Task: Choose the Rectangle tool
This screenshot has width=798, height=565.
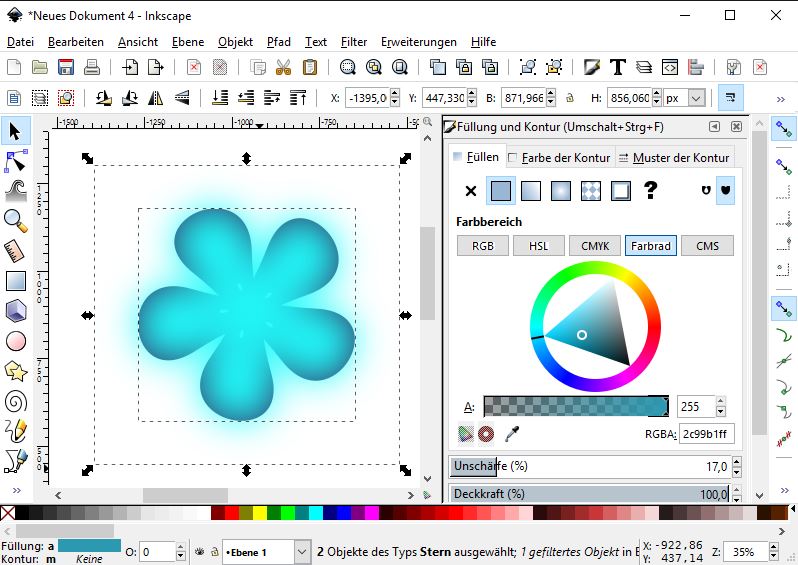Action: click(x=16, y=281)
